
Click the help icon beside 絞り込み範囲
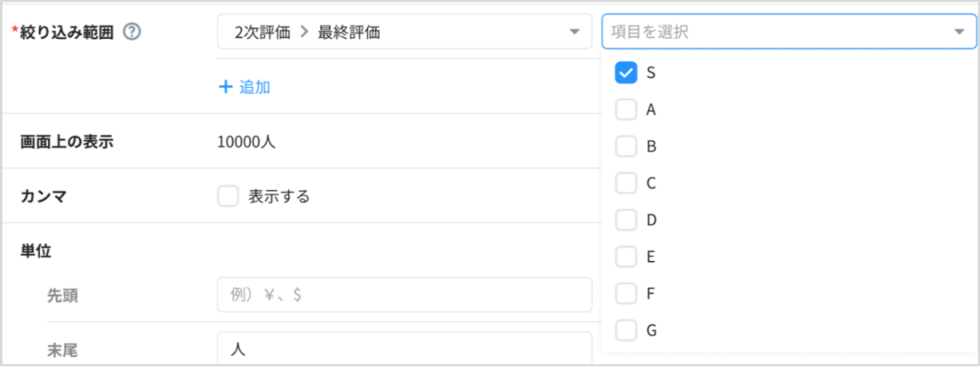click(x=132, y=33)
